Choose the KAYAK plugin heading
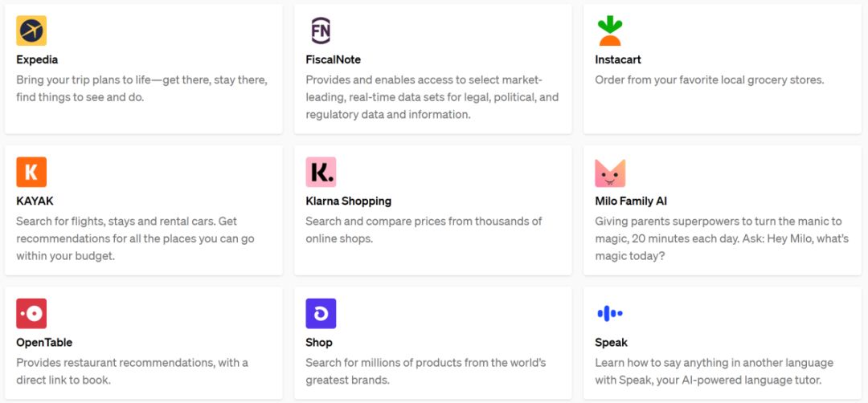This screenshot has height=403, width=868. 35,201
